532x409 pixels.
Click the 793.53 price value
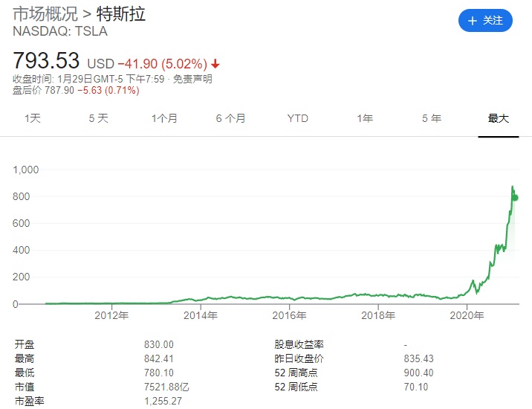pyautogui.click(x=46, y=60)
